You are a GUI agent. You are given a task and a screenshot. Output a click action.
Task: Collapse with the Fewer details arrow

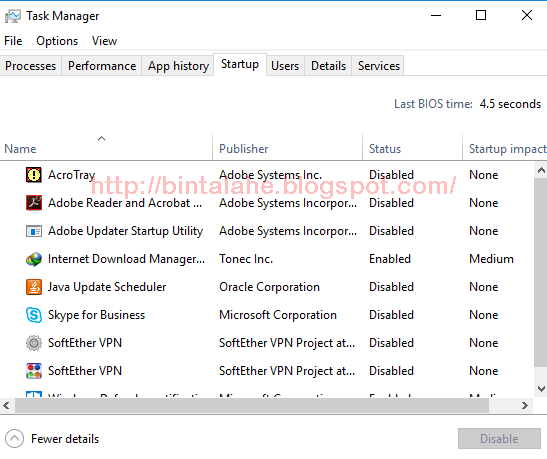tap(14, 438)
